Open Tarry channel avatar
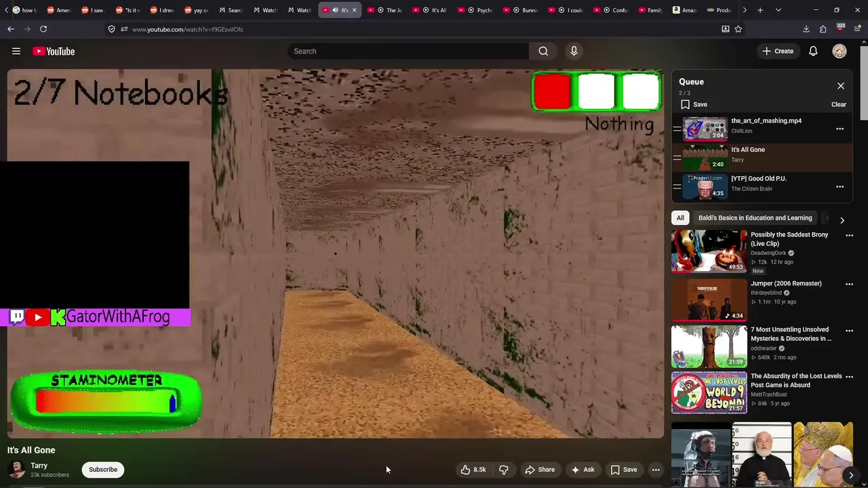The height and width of the screenshot is (488, 868). [x=17, y=470]
